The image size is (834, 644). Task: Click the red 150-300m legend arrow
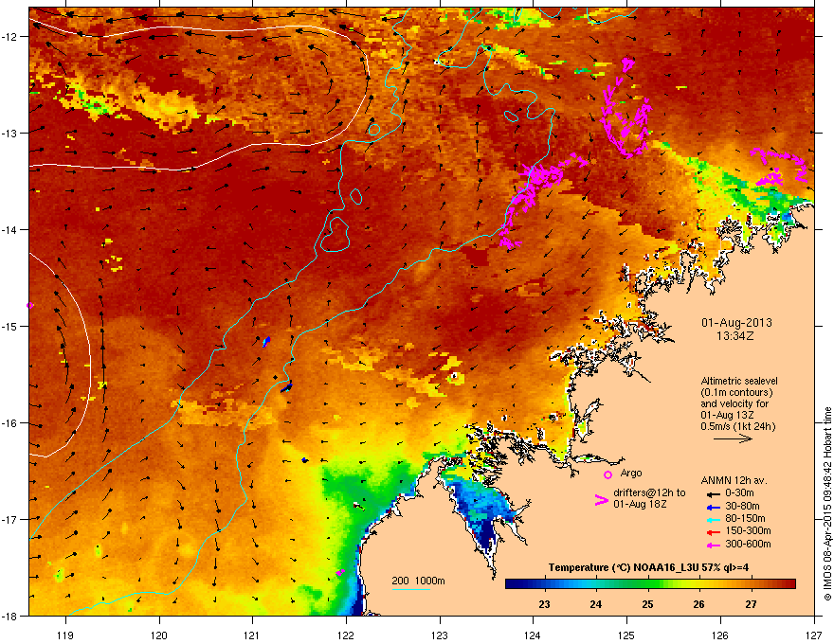(713, 532)
